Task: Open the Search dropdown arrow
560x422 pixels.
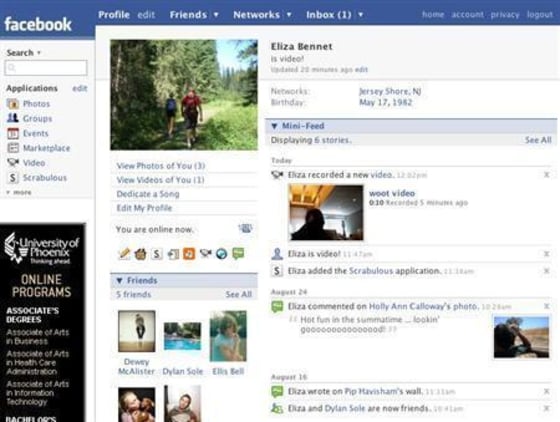Action: tap(39, 53)
